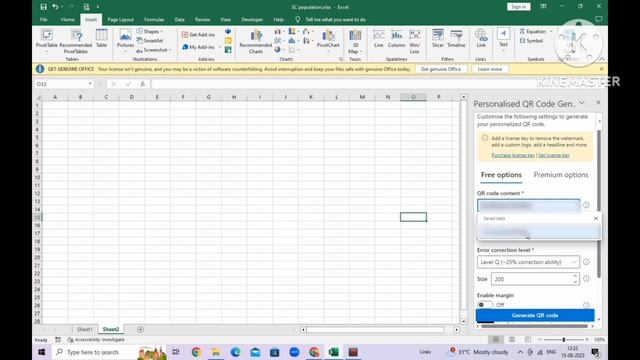
Task: Open the Help tab
Action: pos(278,20)
